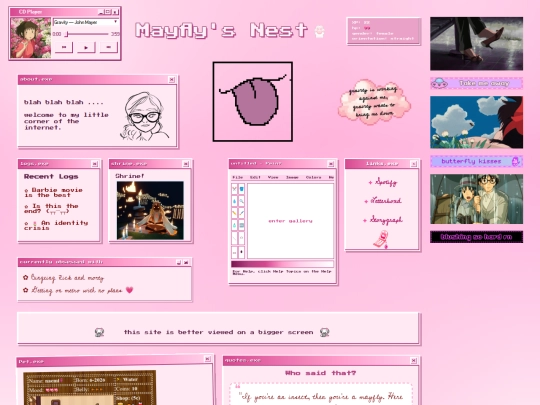Open the Gravity — John Mayer song dropdown

(86, 22)
